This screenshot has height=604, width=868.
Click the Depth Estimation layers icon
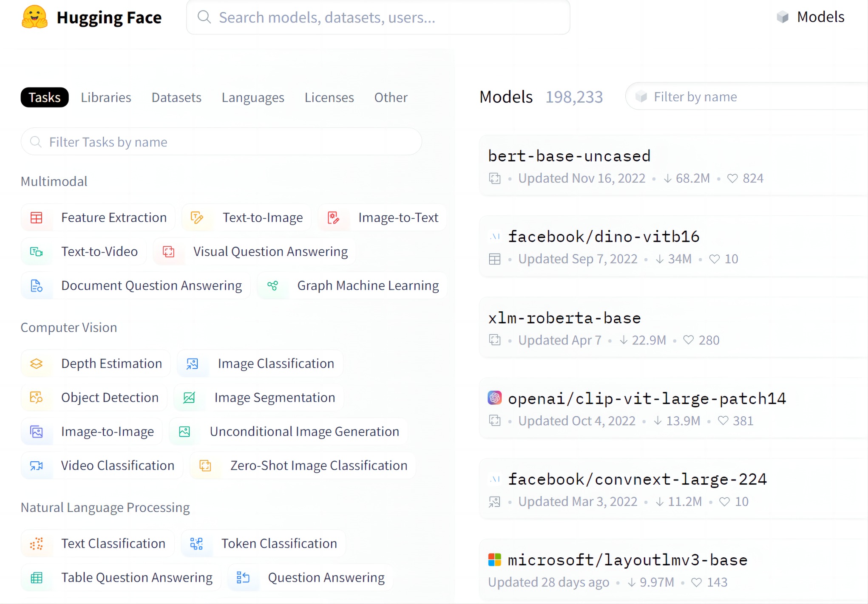(37, 364)
